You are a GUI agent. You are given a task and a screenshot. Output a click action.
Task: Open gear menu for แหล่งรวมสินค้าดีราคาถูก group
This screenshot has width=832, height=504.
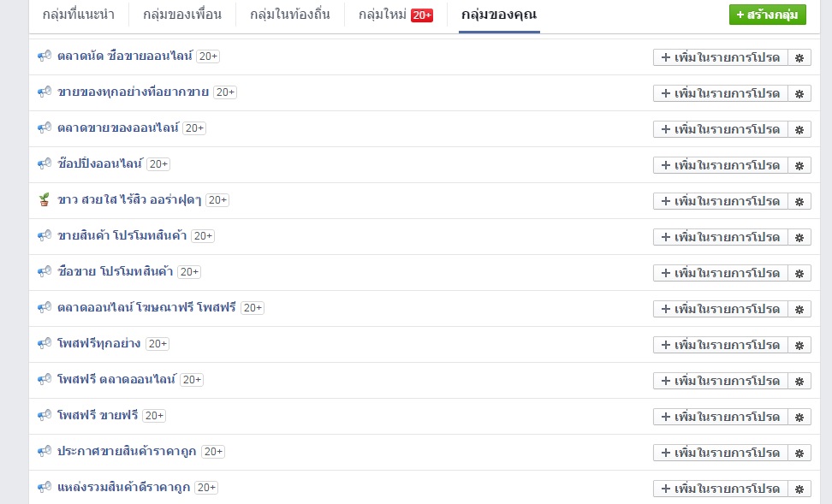[x=799, y=489]
